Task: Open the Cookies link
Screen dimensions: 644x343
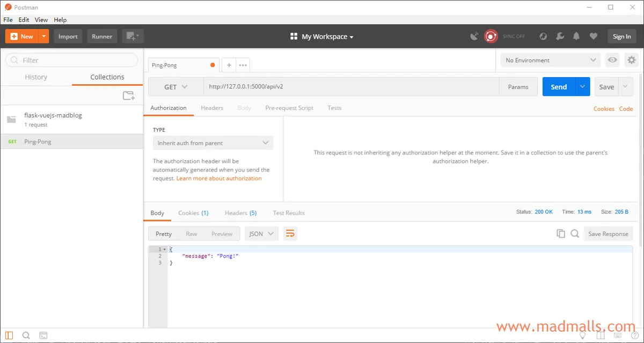Action: pyautogui.click(x=604, y=109)
